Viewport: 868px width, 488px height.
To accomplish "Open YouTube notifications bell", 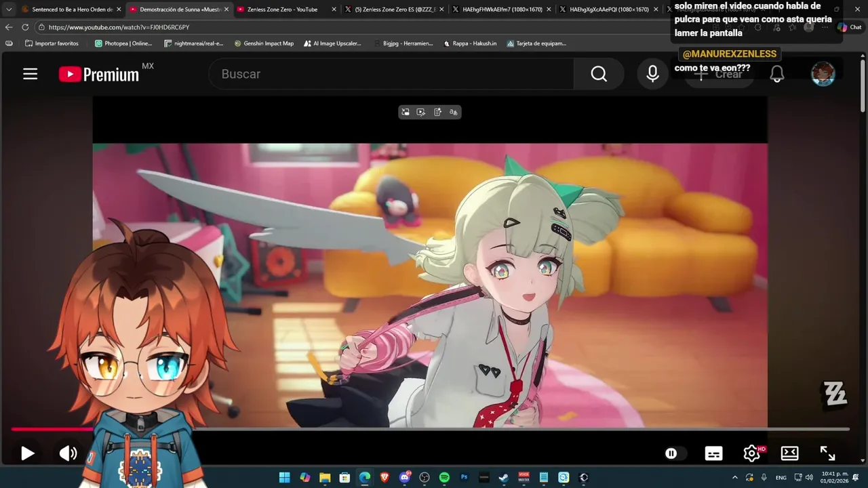I will tap(777, 74).
